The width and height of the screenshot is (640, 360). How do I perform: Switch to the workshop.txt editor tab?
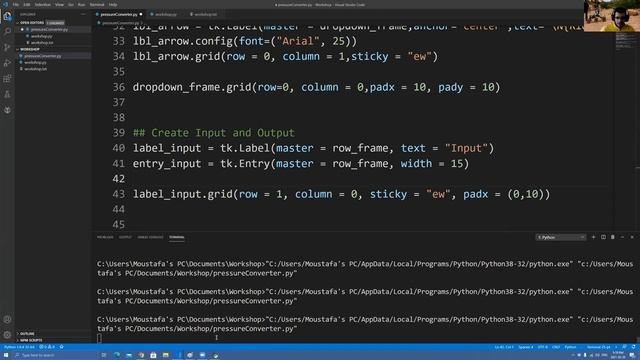click(x=205, y=14)
